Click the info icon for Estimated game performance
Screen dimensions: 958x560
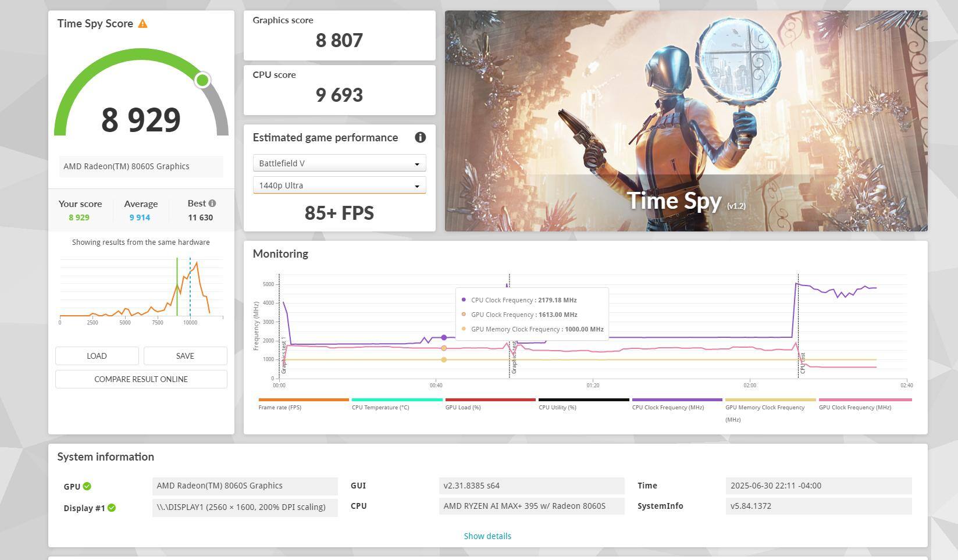point(420,137)
